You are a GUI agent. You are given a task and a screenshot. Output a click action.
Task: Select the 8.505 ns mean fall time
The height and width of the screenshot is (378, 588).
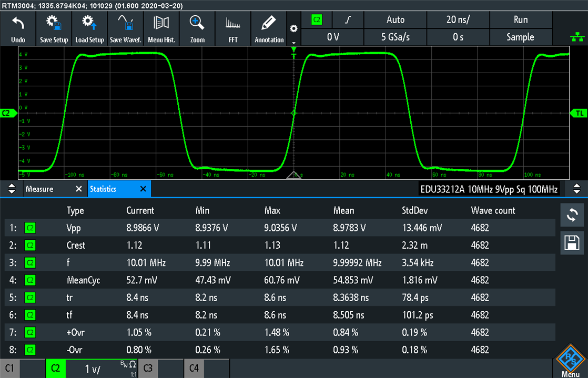(x=348, y=315)
